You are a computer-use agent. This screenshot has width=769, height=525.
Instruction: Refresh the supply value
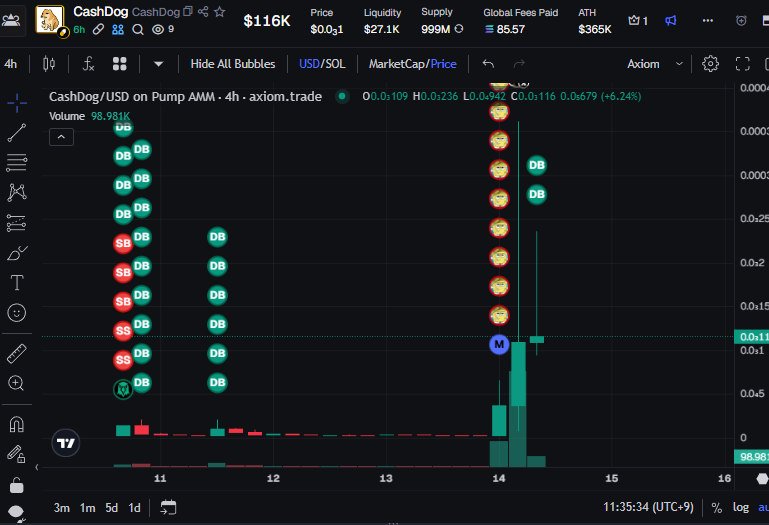459,29
